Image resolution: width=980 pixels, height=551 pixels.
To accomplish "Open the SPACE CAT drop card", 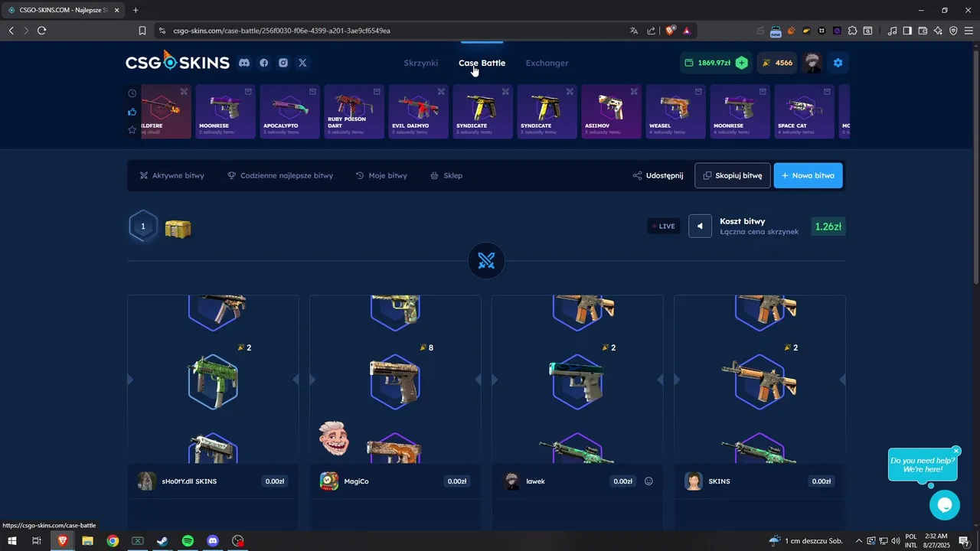I will point(804,111).
